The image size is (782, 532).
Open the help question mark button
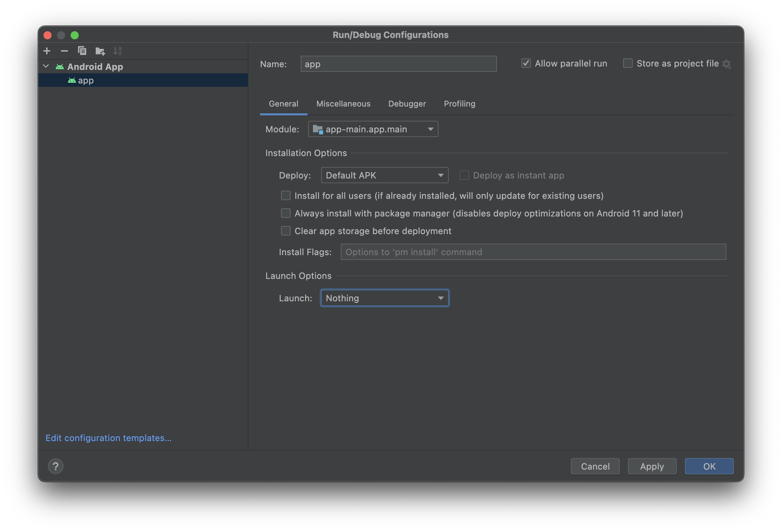click(56, 466)
